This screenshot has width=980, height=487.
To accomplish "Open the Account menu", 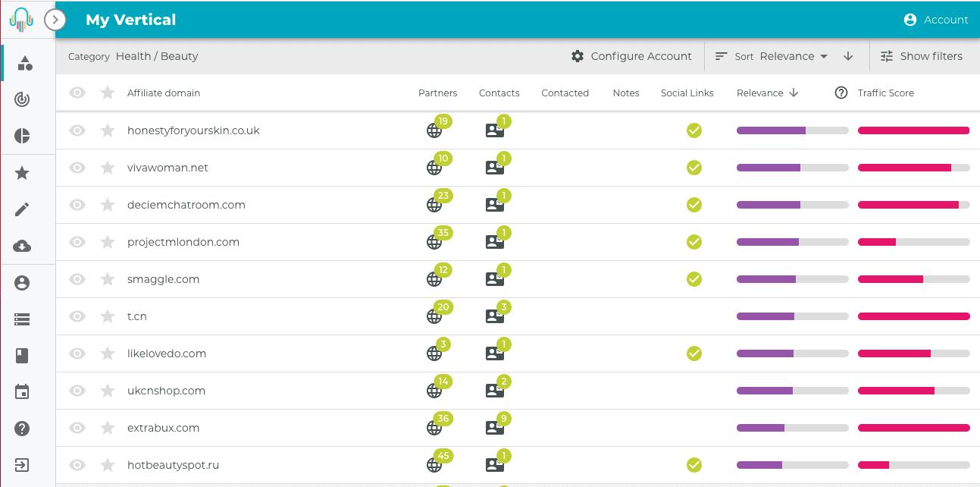I will [x=936, y=20].
